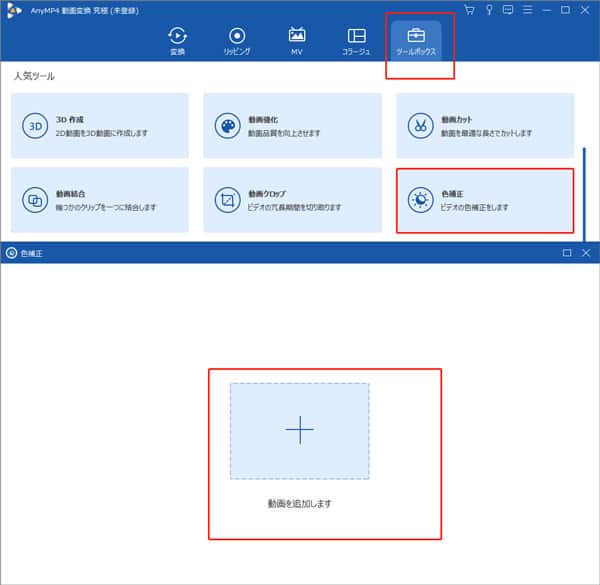Open the hamburger menu icon in title bar
The width and height of the screenshot is (600, 585).
pyautogui.click(x=527, y=10)
